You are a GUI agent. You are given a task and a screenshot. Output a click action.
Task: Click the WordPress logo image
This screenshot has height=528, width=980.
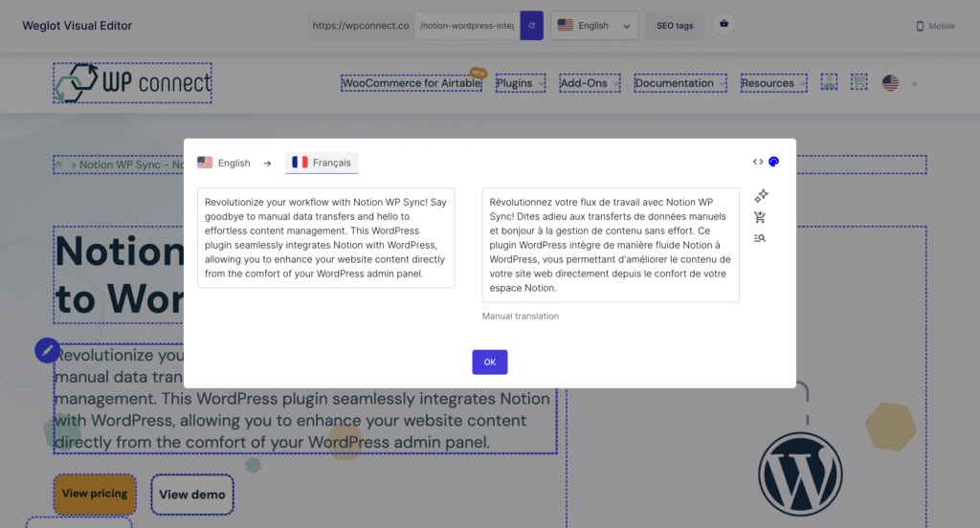click(800, 474)
